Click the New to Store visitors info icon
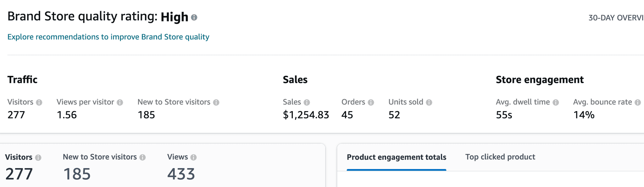 216,102
